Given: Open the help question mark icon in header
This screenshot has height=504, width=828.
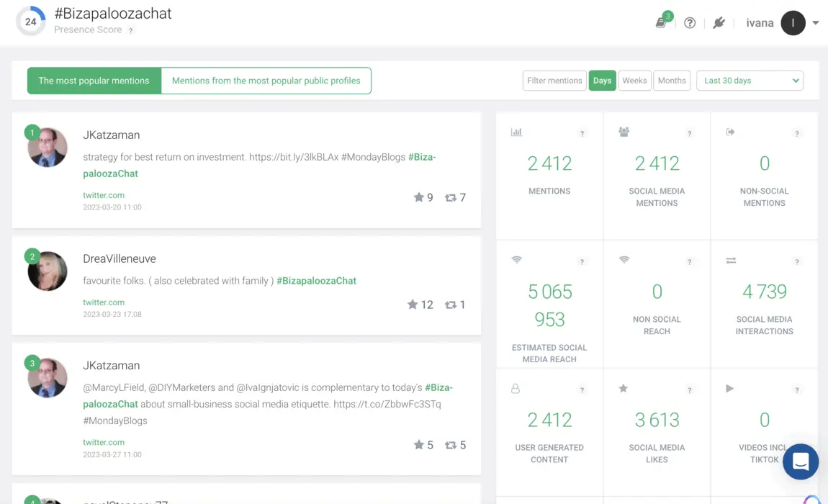Looking at the screenshot, I should (690, 23).
